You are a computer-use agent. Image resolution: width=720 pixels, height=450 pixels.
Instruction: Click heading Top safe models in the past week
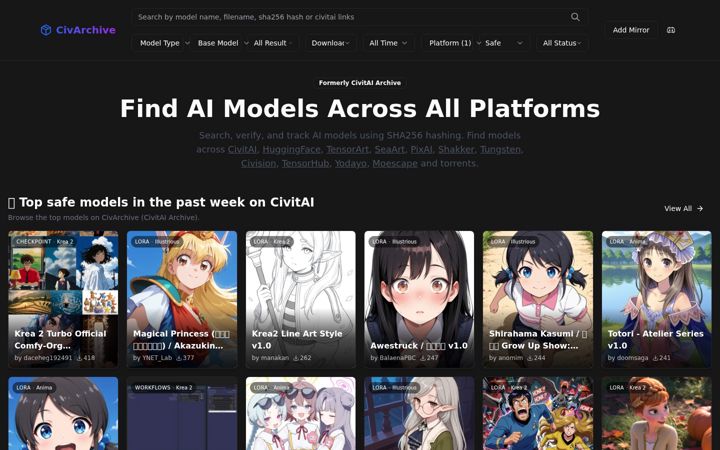(161, 202)
